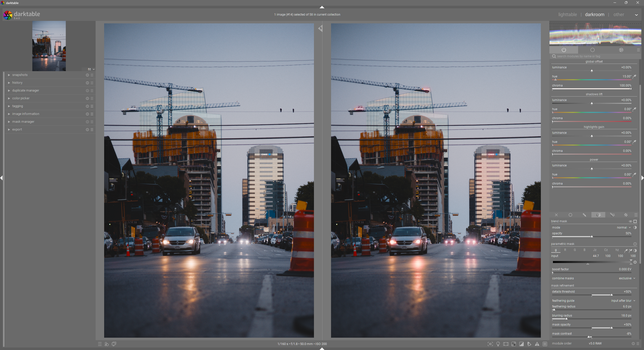Adjust the blend opacity slider

(x=592, y=237)
